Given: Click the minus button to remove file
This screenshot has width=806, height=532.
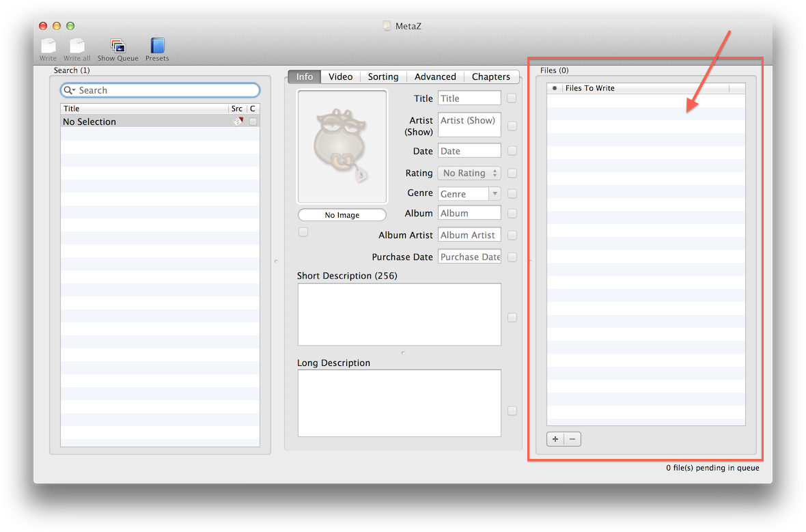Looking at the screenshot, I should tap(572, 439).
